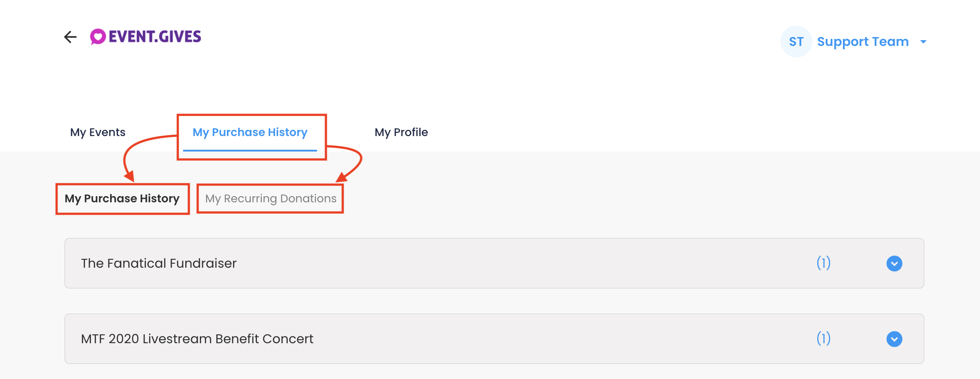
Task: Select the bold My Purchase History sub-tab
Action: coord(122,198)
